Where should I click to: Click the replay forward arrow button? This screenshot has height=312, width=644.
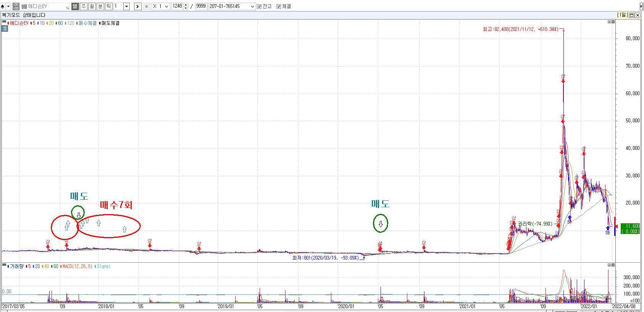137,6
